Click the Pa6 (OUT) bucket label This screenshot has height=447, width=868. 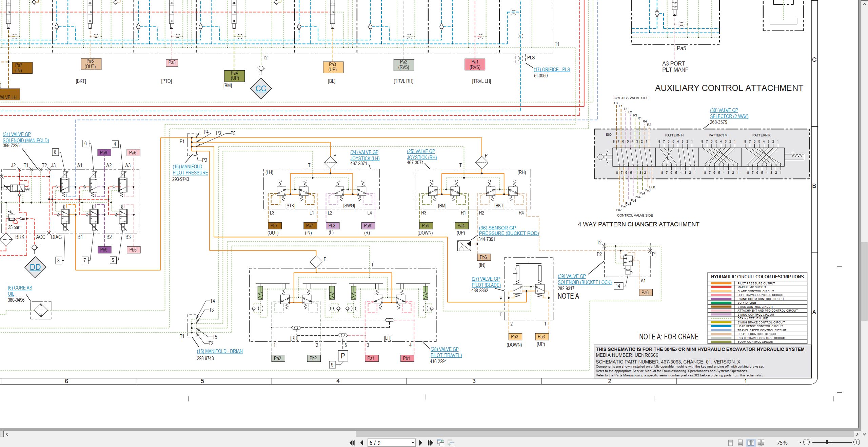coord(91,64)
